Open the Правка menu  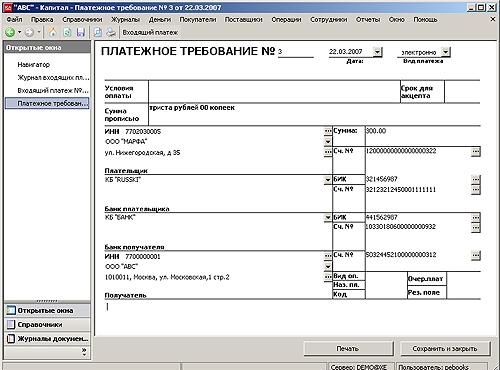pyautogui.click(x=42, y=20)
